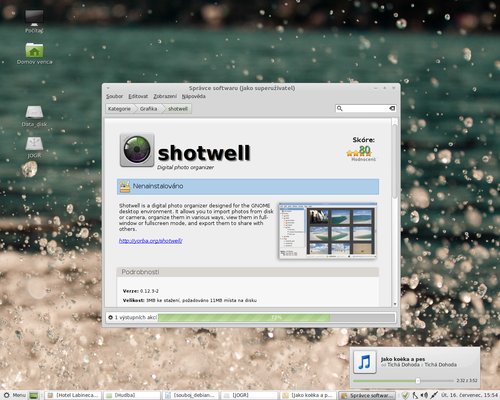Click the installation progress bar at 73%
Image resolution: width=500 pixels, height=400 pixels.
pyautogui.click(x=276, y=318)
